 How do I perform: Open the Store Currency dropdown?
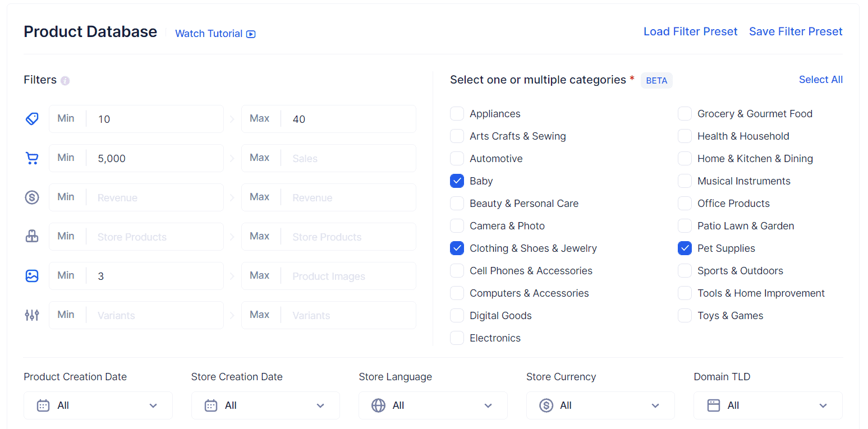point(600,405)
